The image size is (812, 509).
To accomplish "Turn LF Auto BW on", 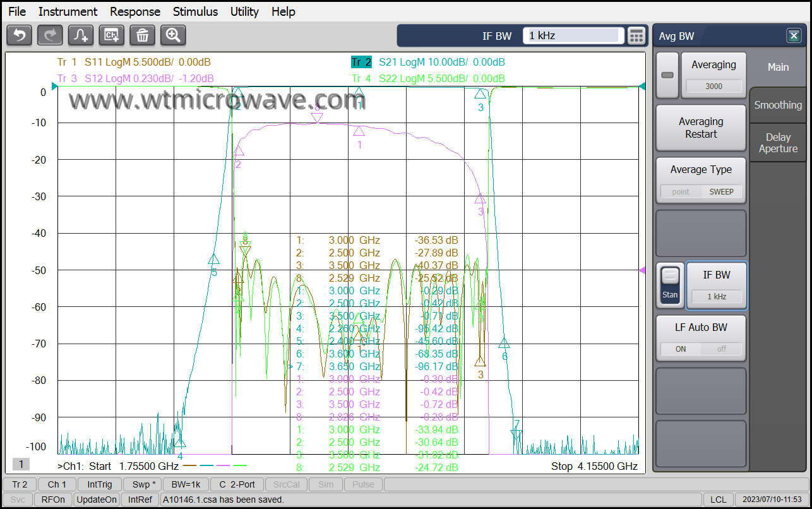I will pyautogui.click(x=681, y=349).
